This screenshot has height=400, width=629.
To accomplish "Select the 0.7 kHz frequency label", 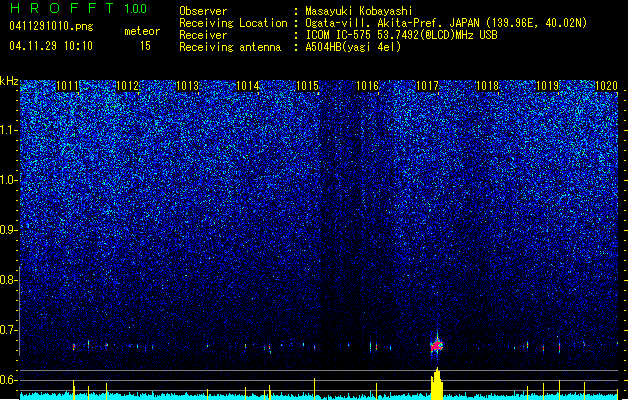I will click(x=8, y=330).
